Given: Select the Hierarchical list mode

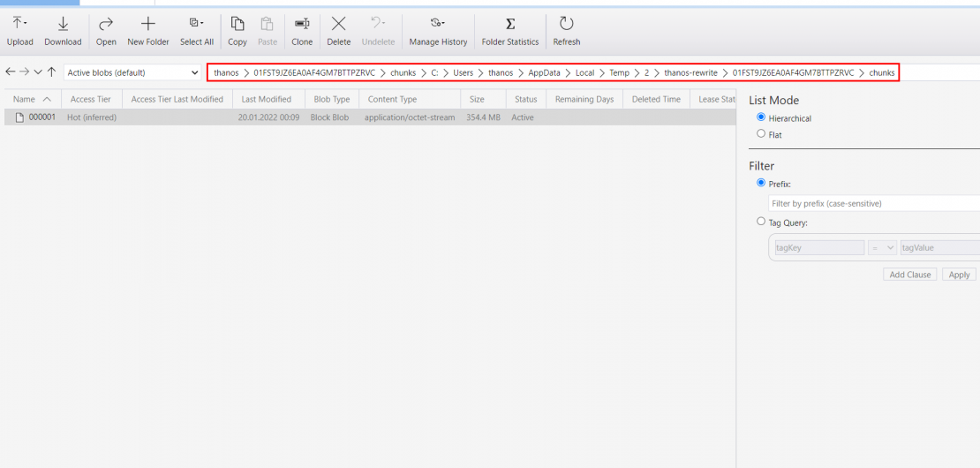Looking at the screenshot, I should [762, 117].
